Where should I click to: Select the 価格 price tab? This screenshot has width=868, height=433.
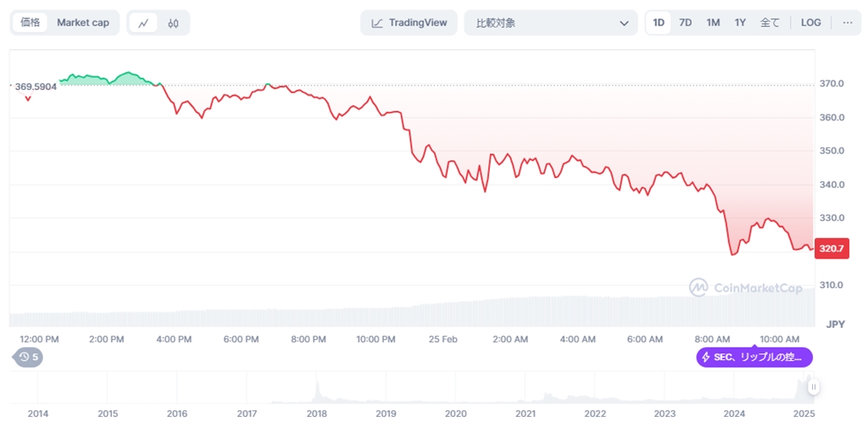pyautogui.click(x=30, y=23)
